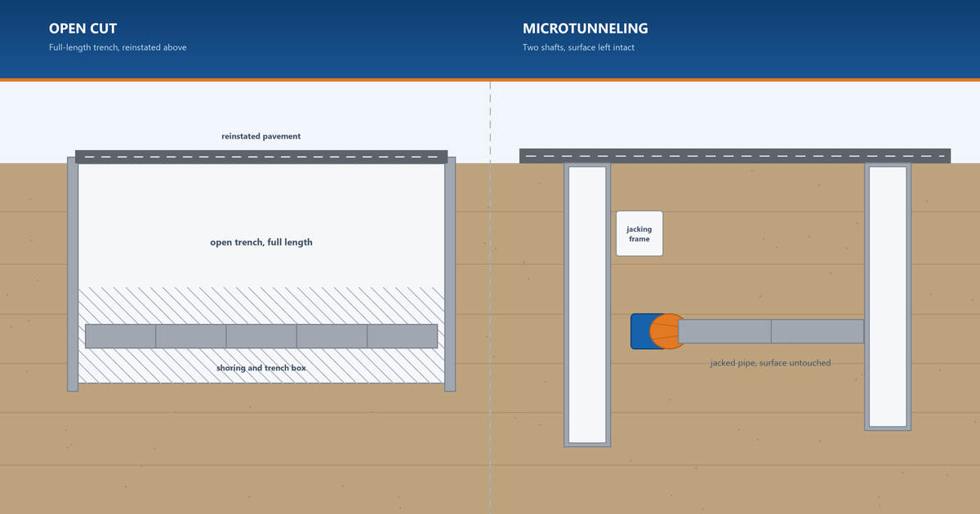Select text "Two shafts, surface left intact"
This screenshot has height=514, width=980.
[x=578, y=47]
